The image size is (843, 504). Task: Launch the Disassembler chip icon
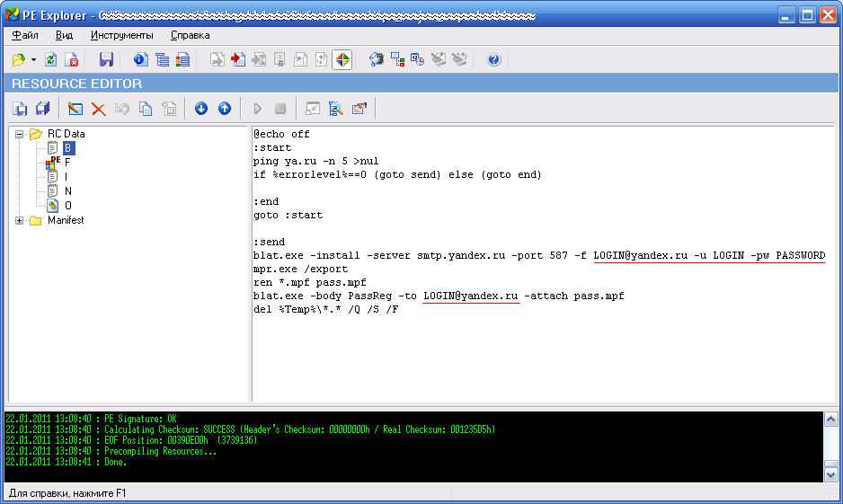pos(377,59)
